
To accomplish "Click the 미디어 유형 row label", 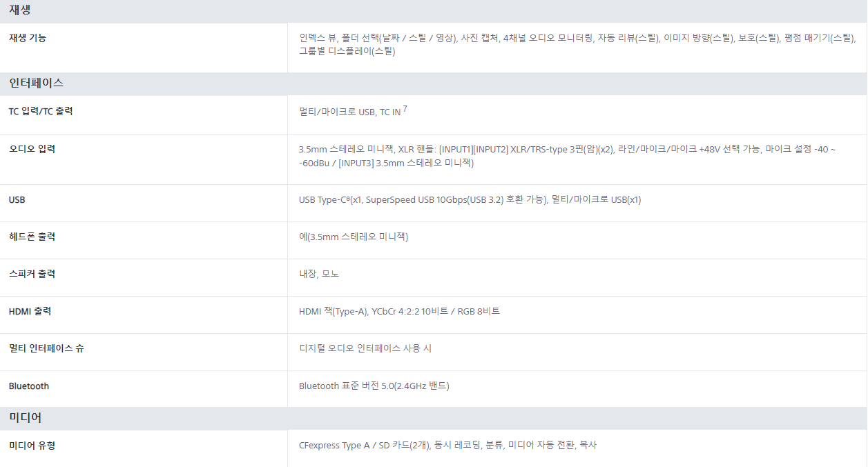I will click(32, 445).
